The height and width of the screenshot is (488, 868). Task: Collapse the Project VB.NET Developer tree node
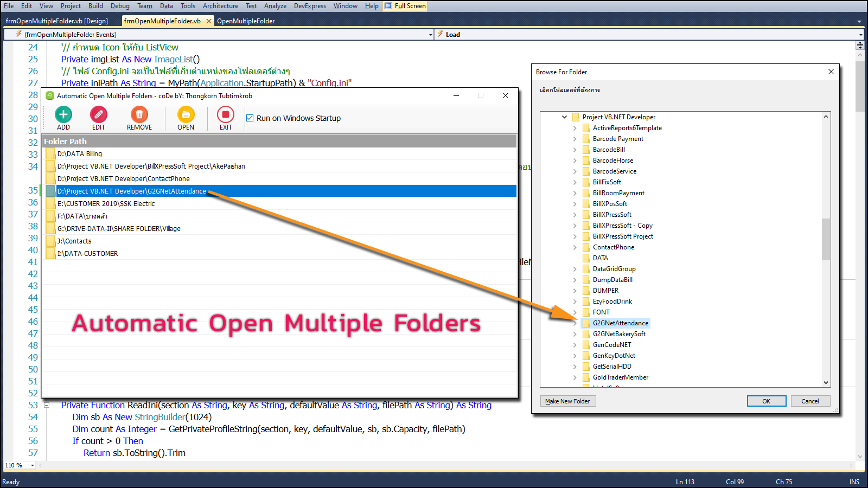(564, 117)
